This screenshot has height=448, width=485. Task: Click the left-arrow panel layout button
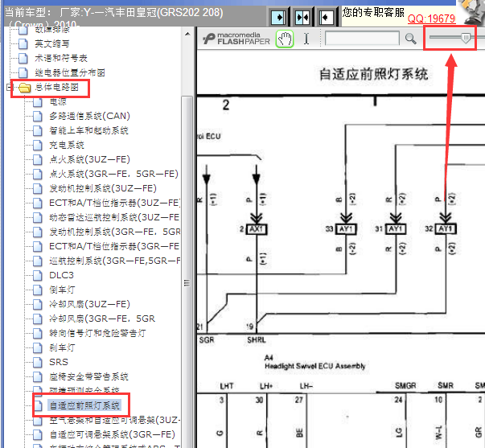pos(326,16)
